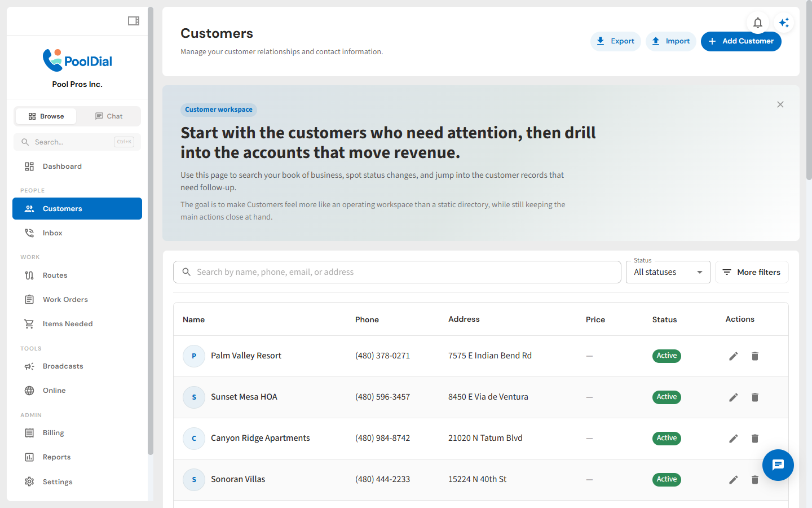Click the Broadcasts megaphone icon

pos(29,366)
